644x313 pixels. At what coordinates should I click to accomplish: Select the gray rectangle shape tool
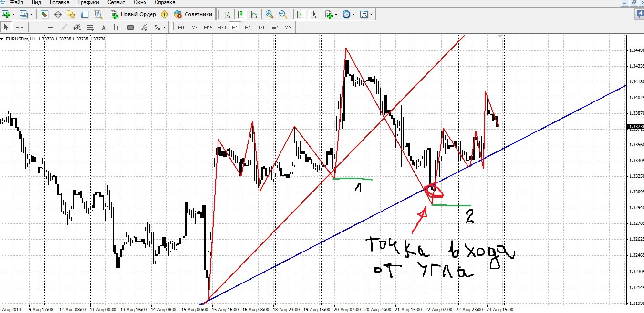pos(130,27)
